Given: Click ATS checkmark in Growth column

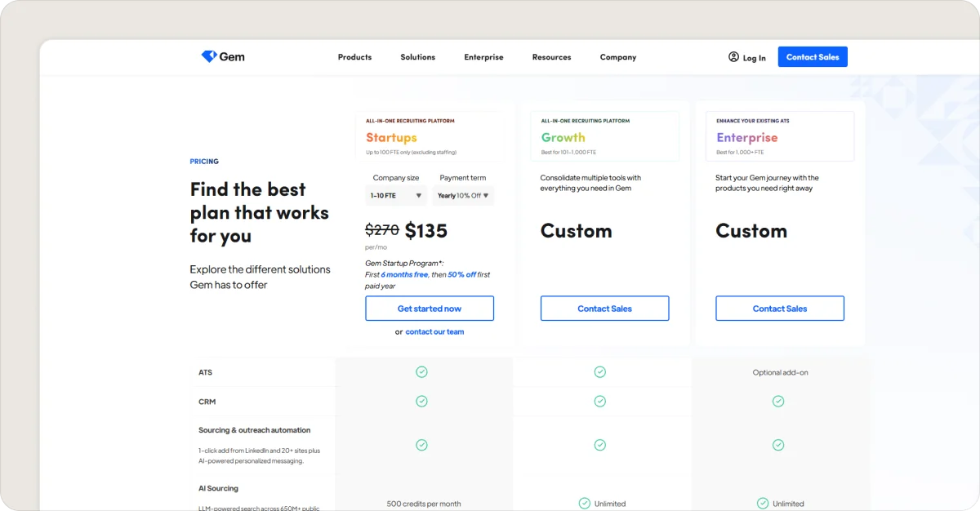Looking at the screenshot, I should point(599,372).
